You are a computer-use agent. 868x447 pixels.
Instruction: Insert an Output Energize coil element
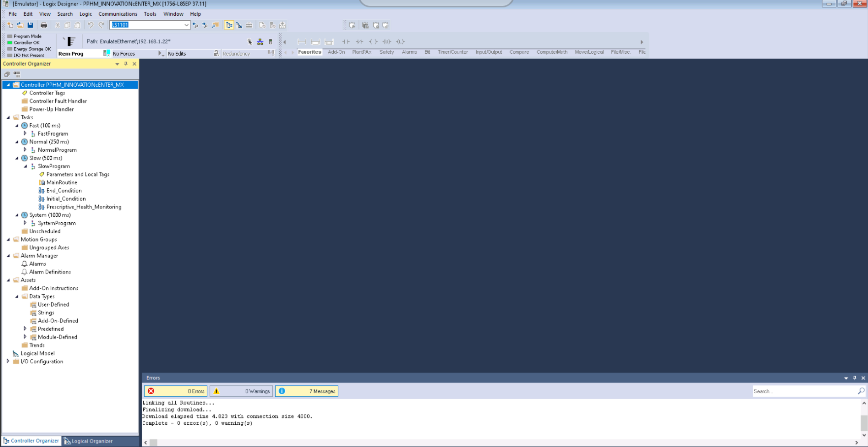(x=373, y=42)
